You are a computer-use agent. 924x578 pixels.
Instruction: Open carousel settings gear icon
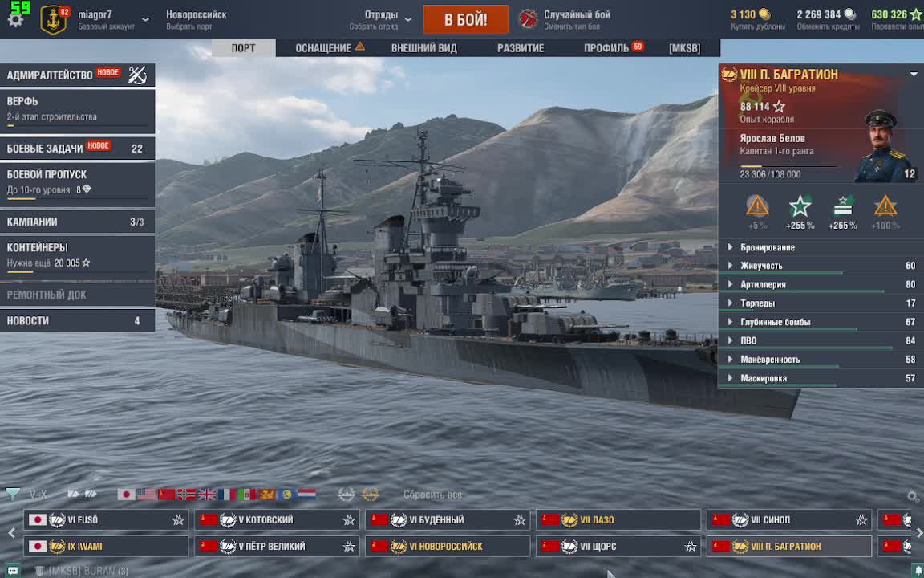tap(913, 496)
